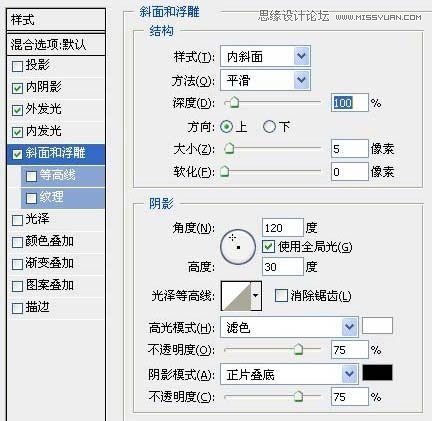Open the 方法 method dropdown (平滑)
432x421 pixels.
[x=265, y=80]
